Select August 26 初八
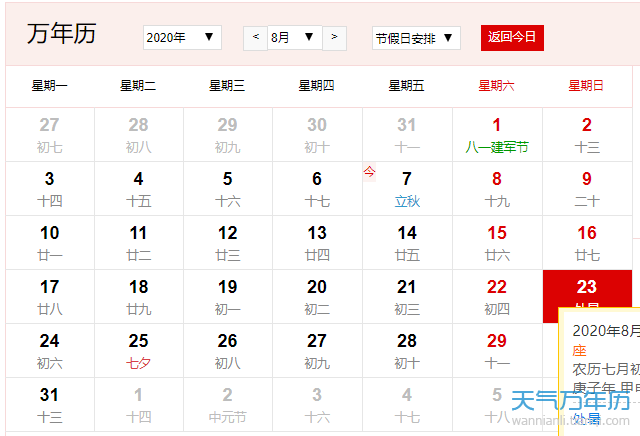The width and height of the screenshot is (640, 436). (x=228, y=351)
